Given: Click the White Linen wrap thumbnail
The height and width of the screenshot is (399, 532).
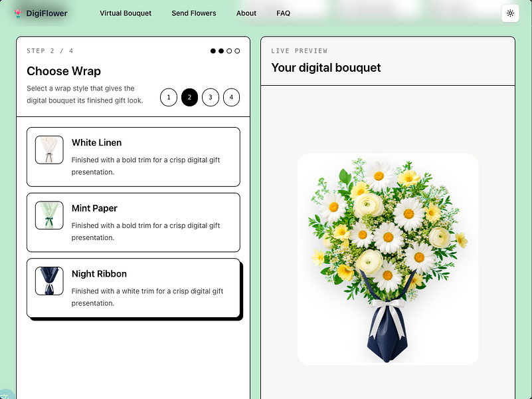Looking at the screenshot, I should [x=49, y=150].
